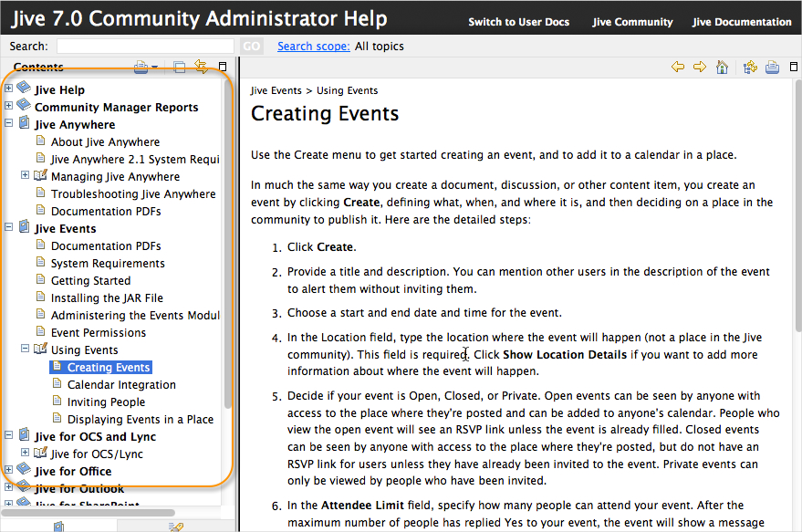Click Collapse All icon in Contents toolbar
This screenshot has height=532, width=802.
(180, 67)
